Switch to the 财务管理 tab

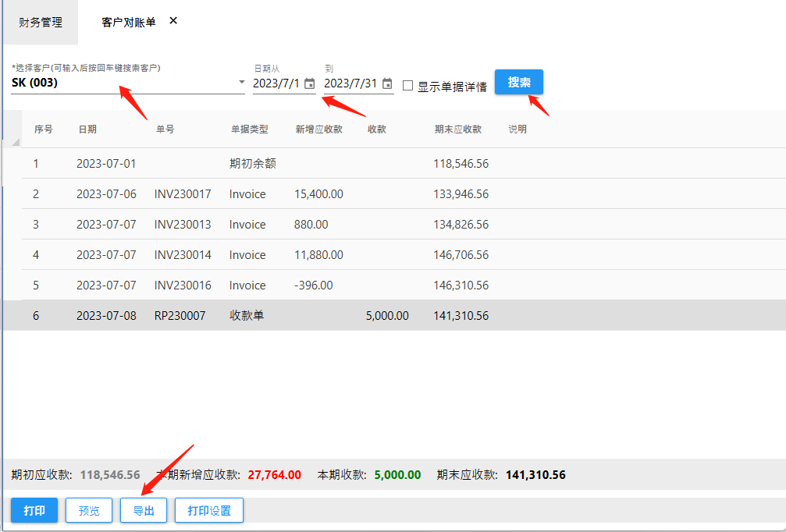pos(41,23)
